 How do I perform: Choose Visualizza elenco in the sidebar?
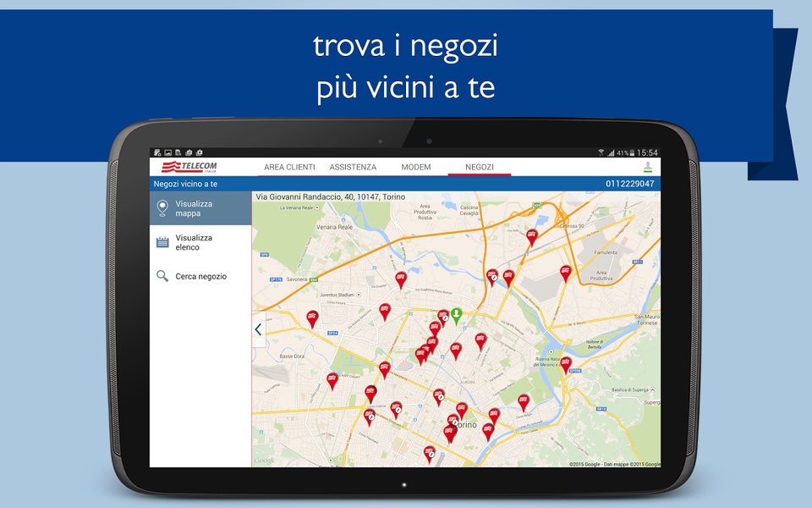pyautogui.click(x=200, y=242)
